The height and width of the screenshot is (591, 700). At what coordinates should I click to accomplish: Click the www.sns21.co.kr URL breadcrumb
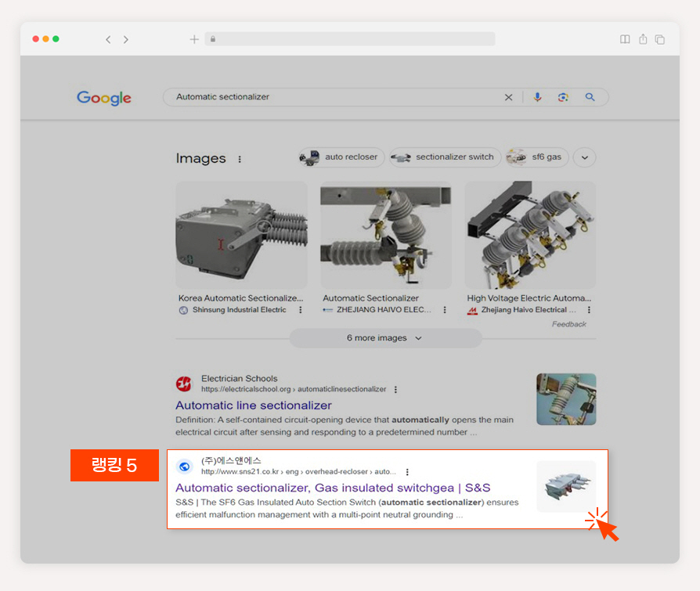click(298, 471)
